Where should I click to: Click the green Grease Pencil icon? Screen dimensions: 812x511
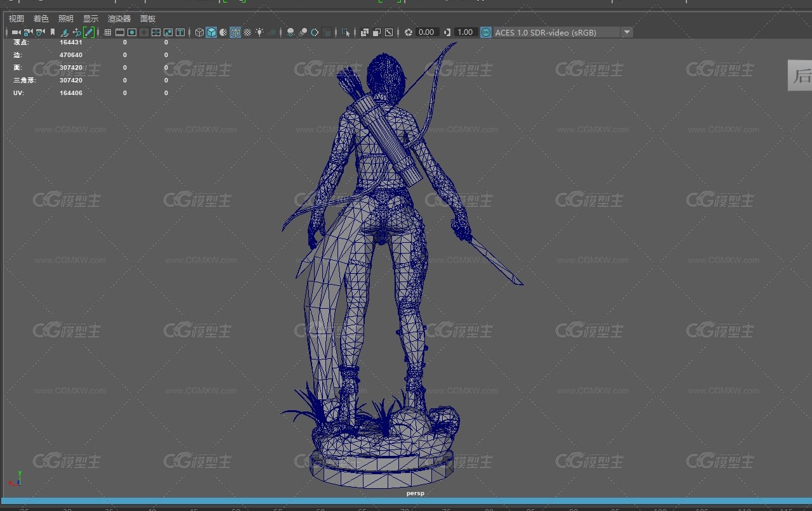pyautogui.click(x=89, y=32)
